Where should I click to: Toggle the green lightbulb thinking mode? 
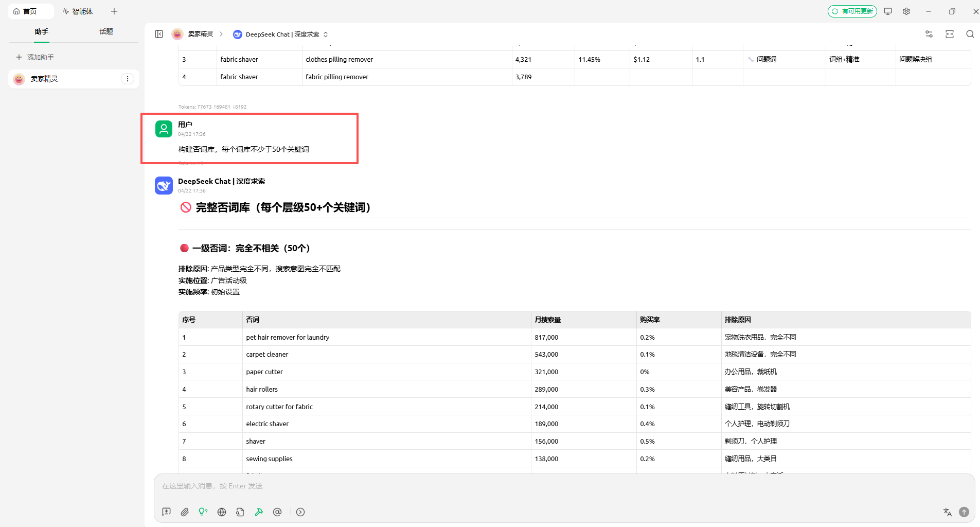(203, 512)
